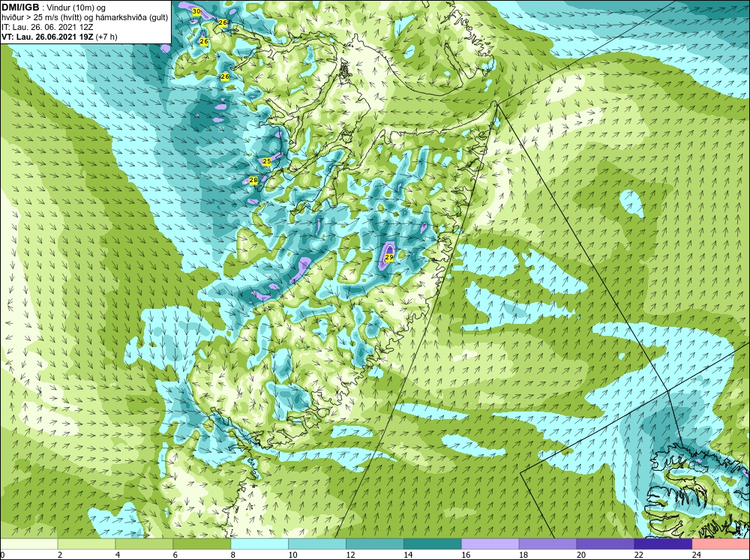
Task: Click the legend scale number 8
Action: click(233, 555)
